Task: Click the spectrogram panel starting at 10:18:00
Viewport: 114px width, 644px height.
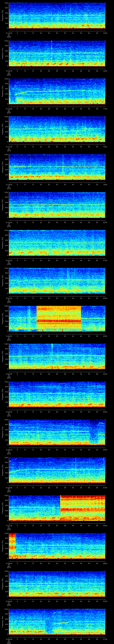Action: pyautogui.click(x=57, y=167)
